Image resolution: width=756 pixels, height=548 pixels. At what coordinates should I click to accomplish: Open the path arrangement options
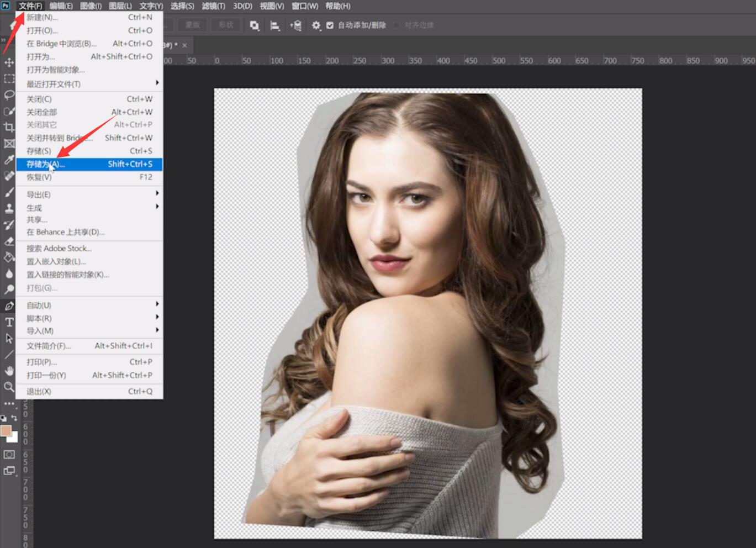(295, 25)
